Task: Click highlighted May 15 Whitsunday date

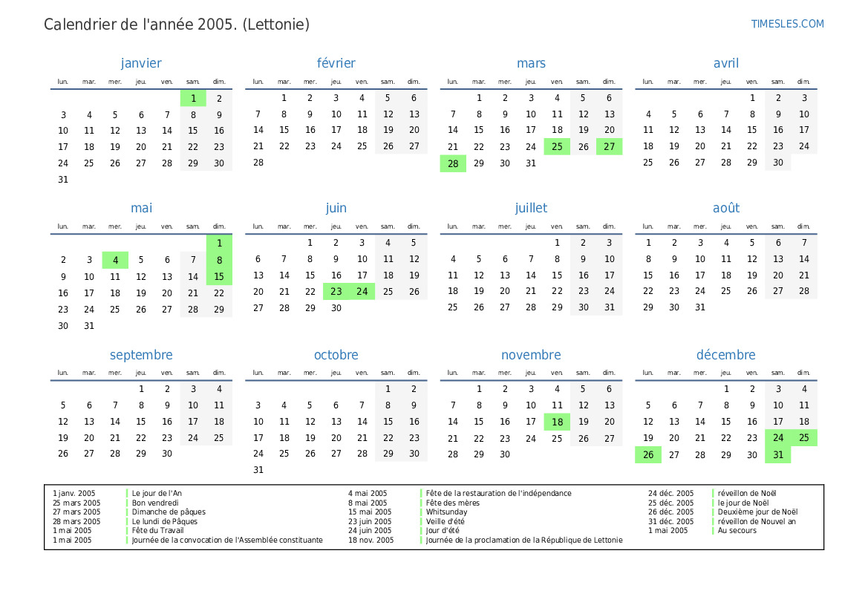Action: (219, 276)
